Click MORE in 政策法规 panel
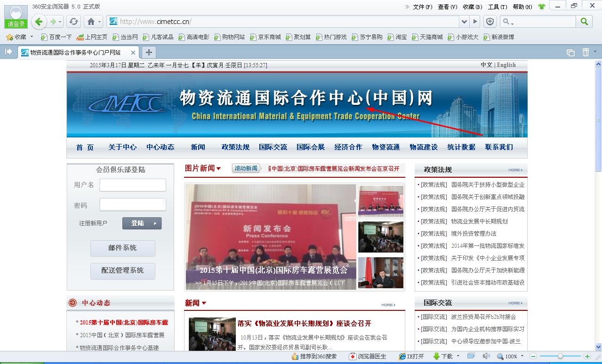The height and width of the screenshot is (364, 602). point(515,170)
